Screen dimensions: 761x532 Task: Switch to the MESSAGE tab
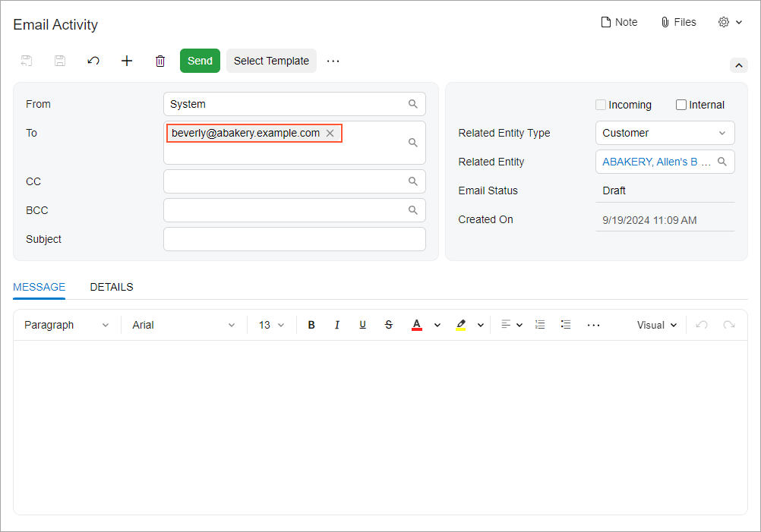pyautogui.click(x=39, y=287)
